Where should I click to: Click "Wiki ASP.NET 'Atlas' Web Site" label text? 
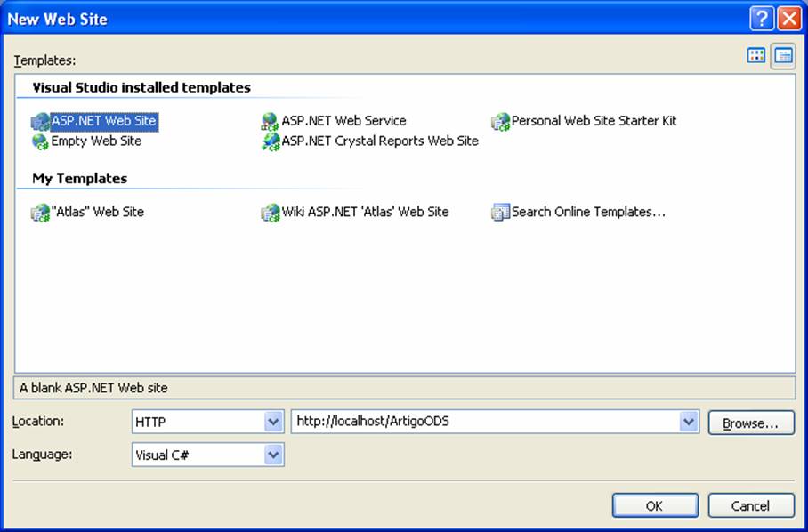[365, 212]
